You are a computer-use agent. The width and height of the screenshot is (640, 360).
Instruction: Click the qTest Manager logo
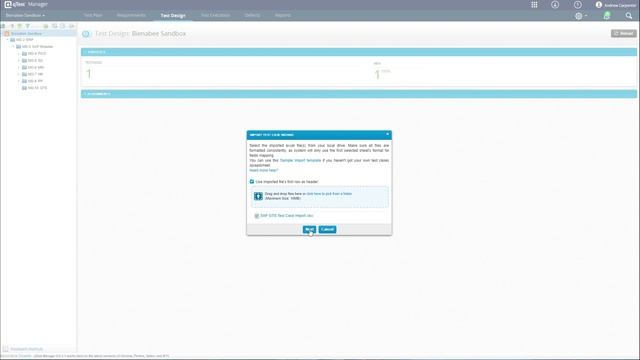click(26, 4)
